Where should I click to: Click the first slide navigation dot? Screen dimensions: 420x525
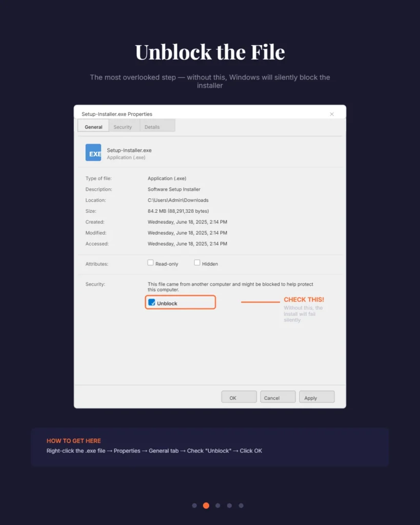(194, 505)
